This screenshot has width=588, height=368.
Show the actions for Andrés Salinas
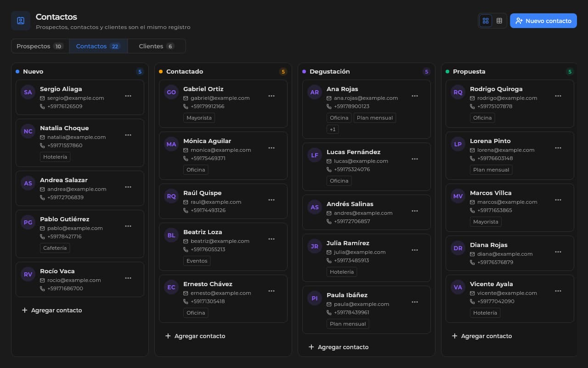point(415,211)
